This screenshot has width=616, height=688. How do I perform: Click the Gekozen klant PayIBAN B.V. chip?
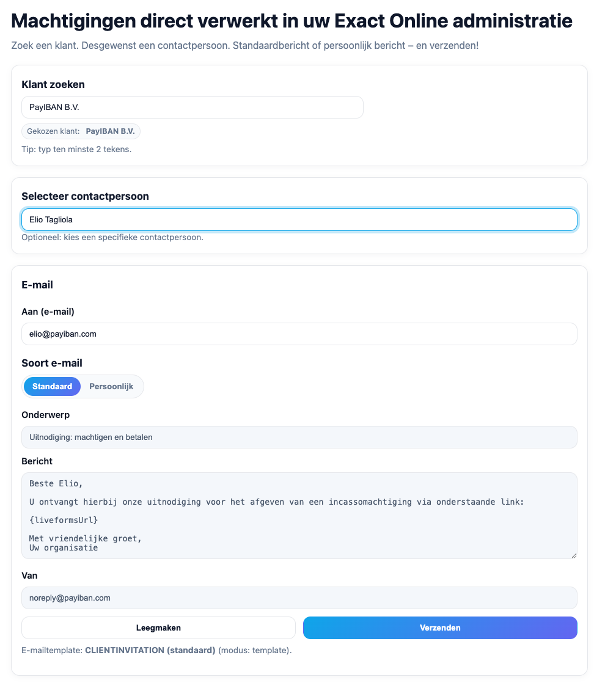[x=81, y=131]
